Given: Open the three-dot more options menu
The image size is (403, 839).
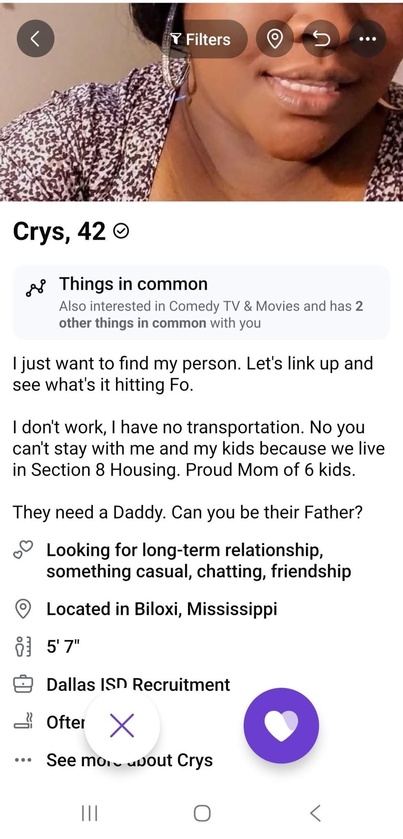Looking at the screenshot, I should pos(367,39).
